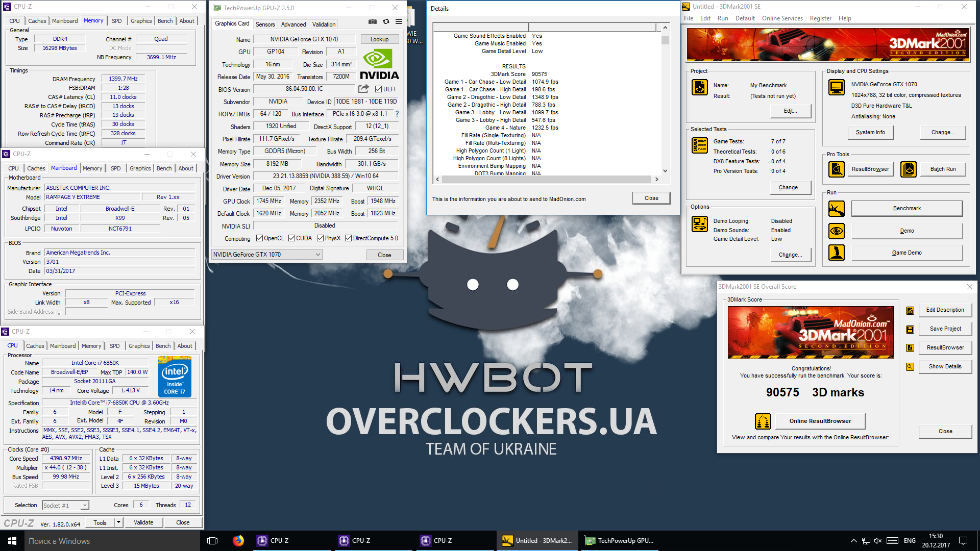Switch to the Sensors tab in GPU-Z
The height and width of the screenshot is (551, 980).
coord(265,24)
